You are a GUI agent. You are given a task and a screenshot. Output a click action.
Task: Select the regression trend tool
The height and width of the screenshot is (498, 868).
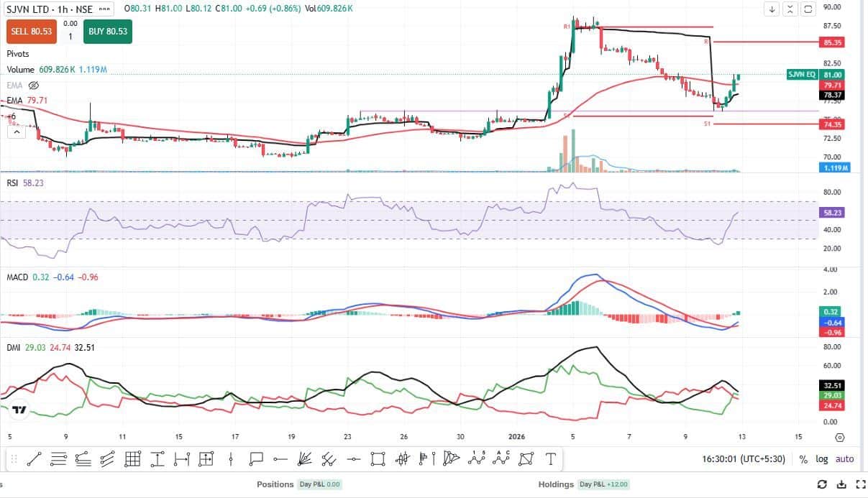coord(83,458)
